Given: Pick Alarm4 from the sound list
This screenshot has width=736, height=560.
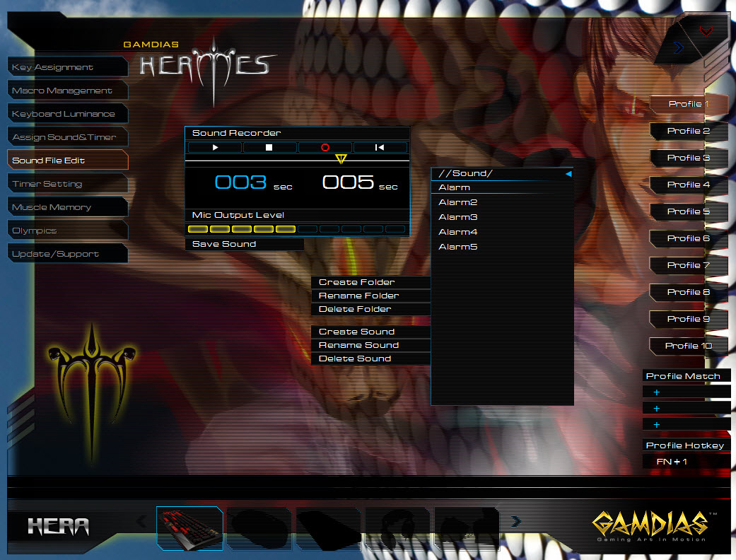Looking at the screenshot, I should 502,232.
